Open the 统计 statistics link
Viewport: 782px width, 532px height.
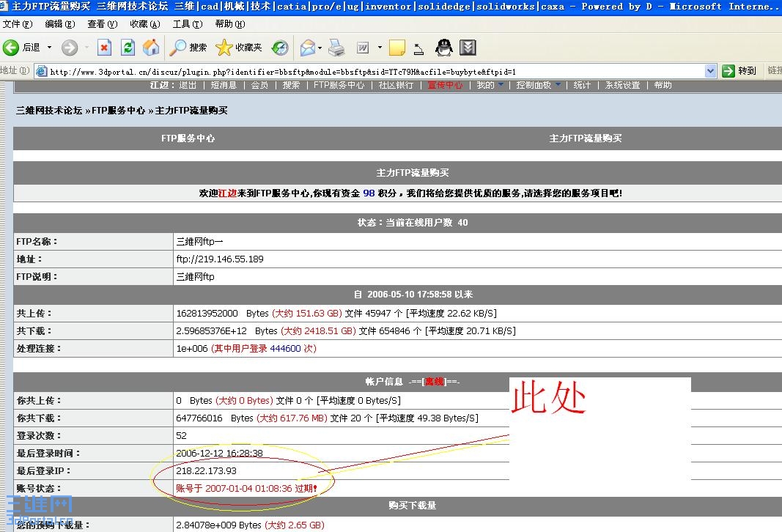582,85
